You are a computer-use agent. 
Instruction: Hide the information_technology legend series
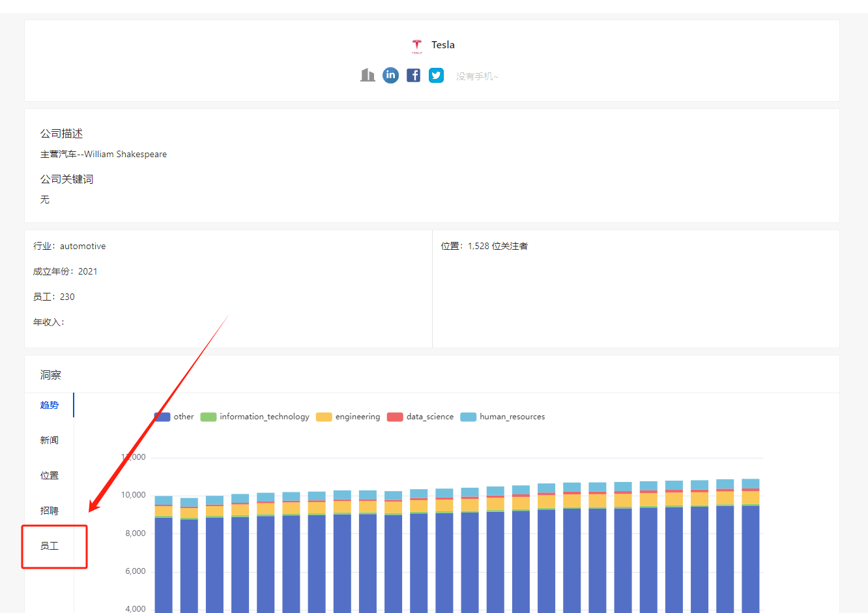pos(255,417)
